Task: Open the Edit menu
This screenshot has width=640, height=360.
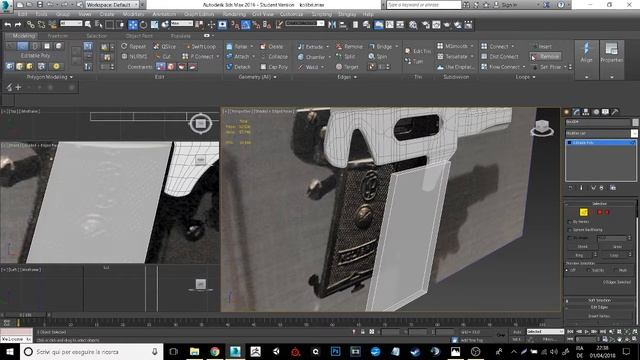Action: click(x=22, y=14)
